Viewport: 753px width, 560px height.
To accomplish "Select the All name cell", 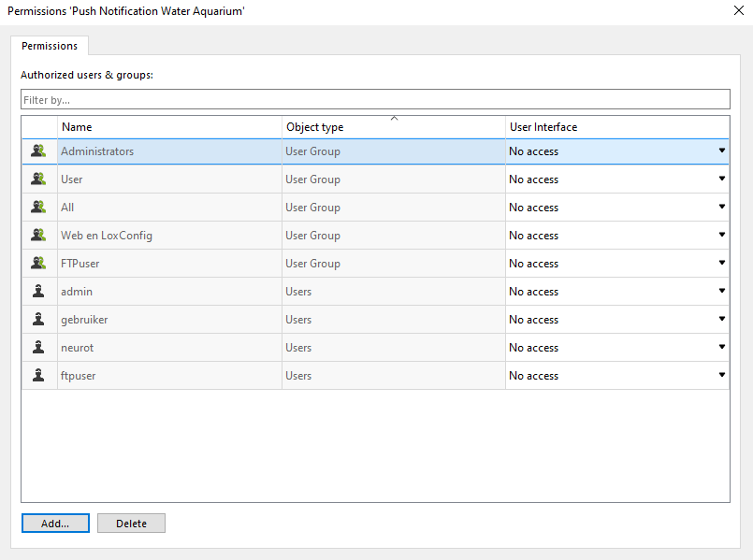I will click(x=169, y=208).
